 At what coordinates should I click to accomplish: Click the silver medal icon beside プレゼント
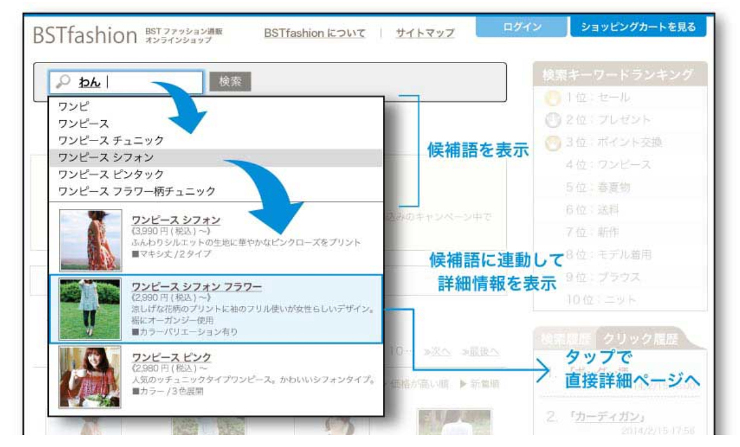pyautogui.click(x=550, y=120)
